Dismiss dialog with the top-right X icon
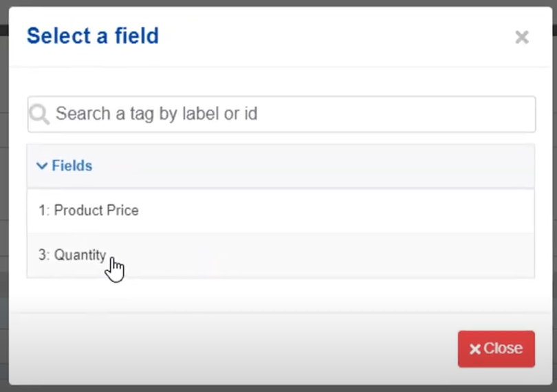The height and width of the screenshot is (392, 557). [522, 37]
